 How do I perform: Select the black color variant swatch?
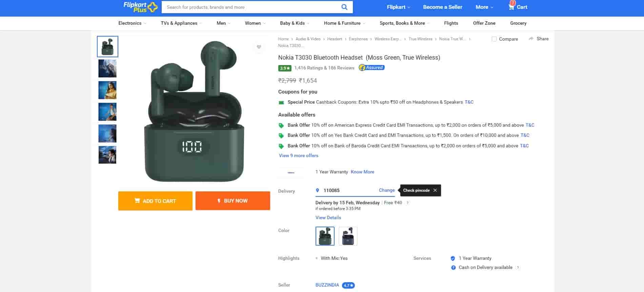pos(348,236)
